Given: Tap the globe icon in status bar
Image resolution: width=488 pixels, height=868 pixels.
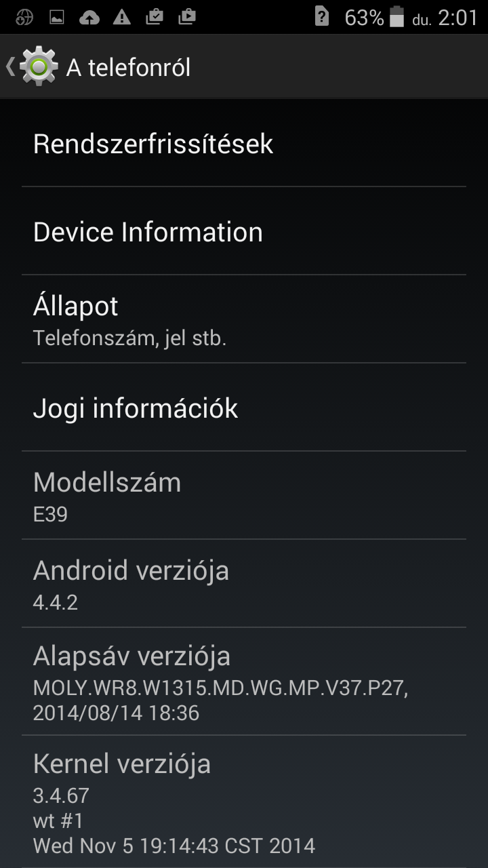Looking at the screenshot, I should pyautogui.click(x=24, y=18).
